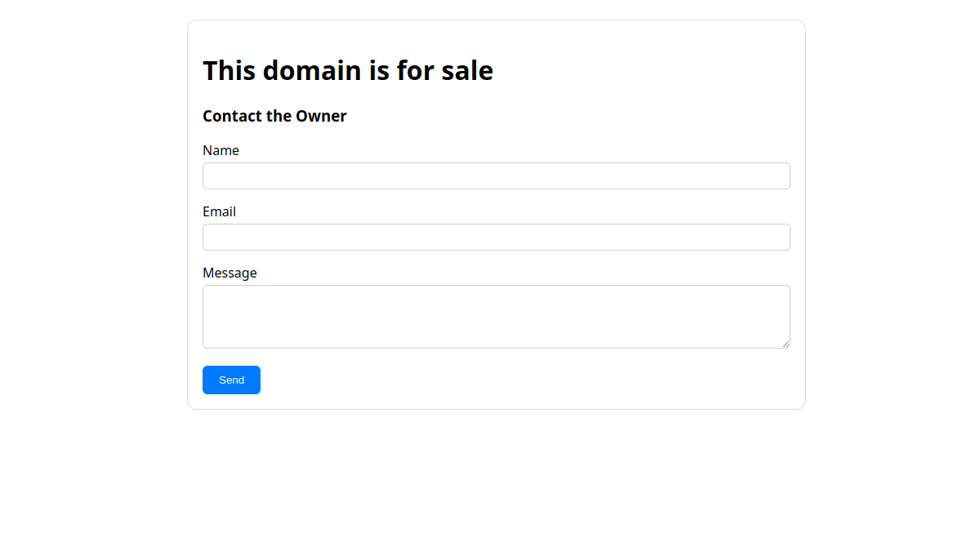Click the word 'This' in the title
Screen dimensions: 980x551
point(229,71)
